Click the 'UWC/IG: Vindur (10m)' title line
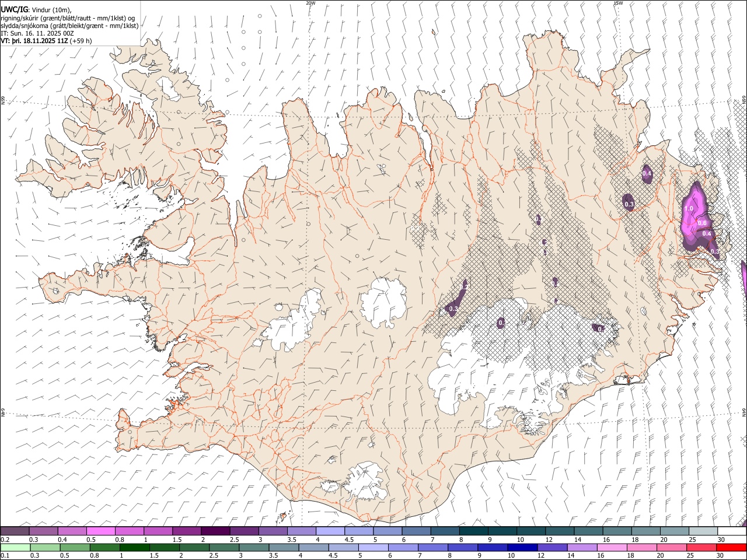The height and width of the screenshot is (560, 747). [36, 10]
